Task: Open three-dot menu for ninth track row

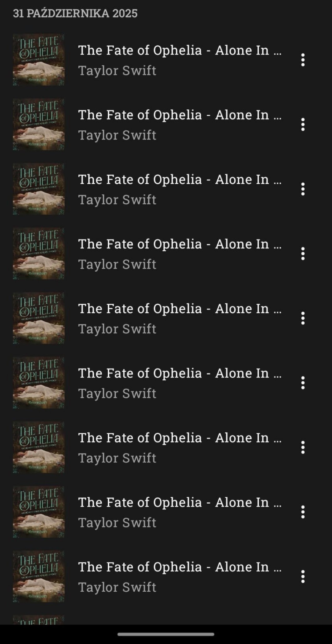Action: tap(303, 576)
